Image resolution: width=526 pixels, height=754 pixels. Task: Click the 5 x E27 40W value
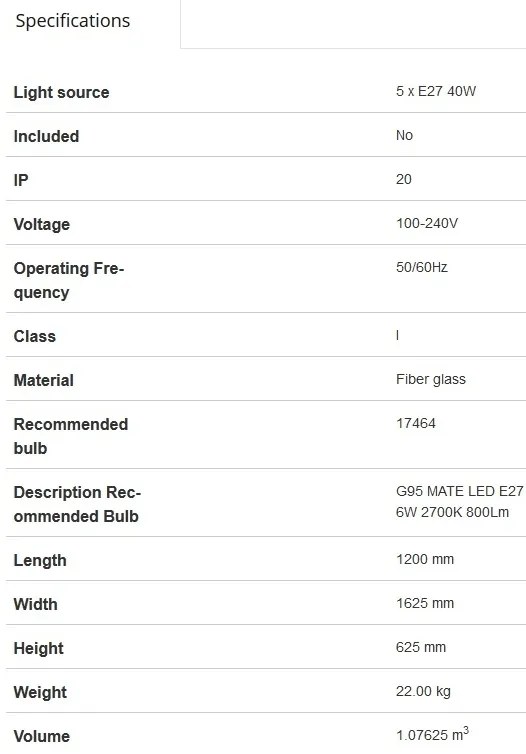pos(436,91)
